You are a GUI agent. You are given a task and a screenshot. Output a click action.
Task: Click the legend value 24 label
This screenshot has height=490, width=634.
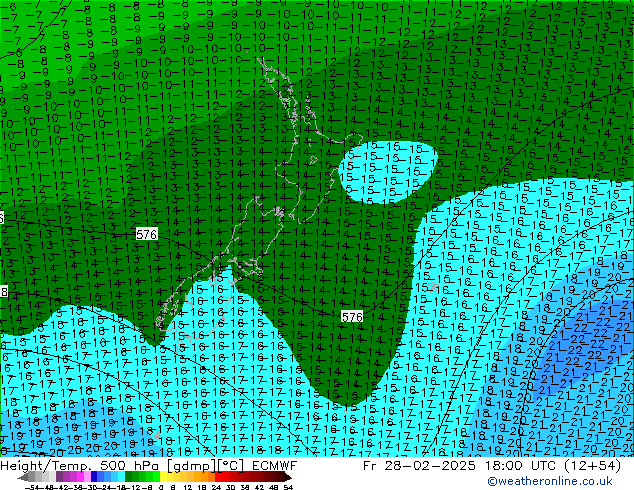(x=216, y=487)
